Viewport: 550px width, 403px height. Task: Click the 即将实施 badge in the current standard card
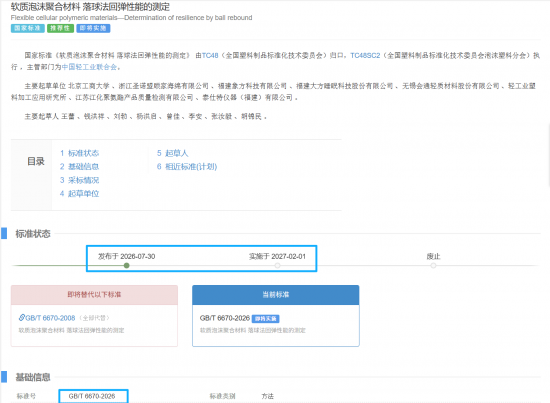(x=266, y=319)
